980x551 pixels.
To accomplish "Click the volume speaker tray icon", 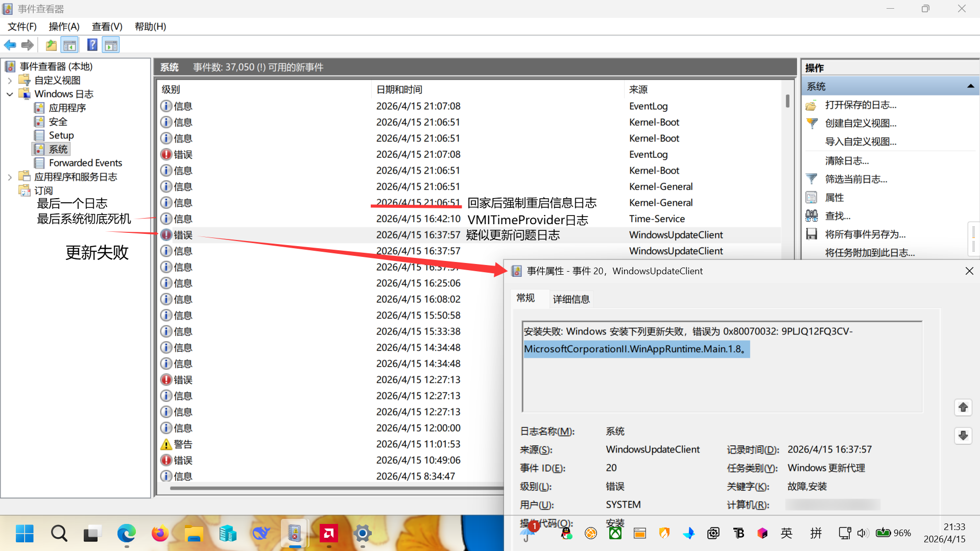I will (x=863, y=533).
